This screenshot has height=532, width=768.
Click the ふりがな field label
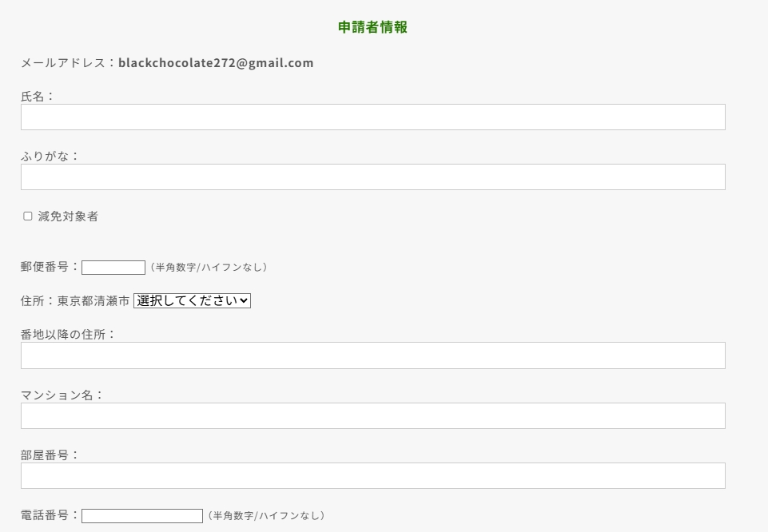[x=50, y=156]
